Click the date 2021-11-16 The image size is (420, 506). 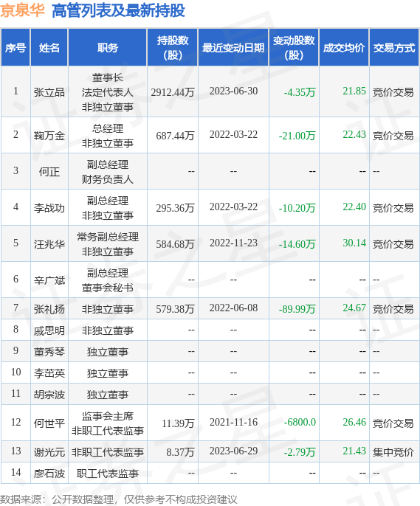tap(233, 422)
